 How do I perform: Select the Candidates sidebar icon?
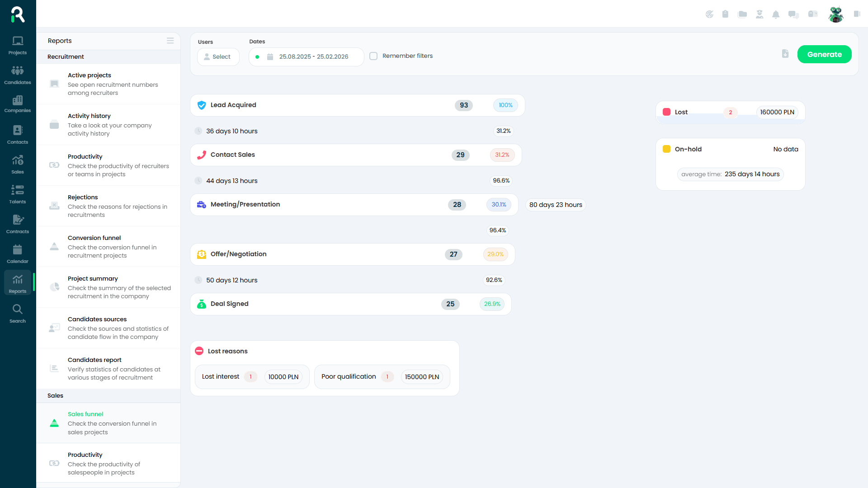coord(17,73)
